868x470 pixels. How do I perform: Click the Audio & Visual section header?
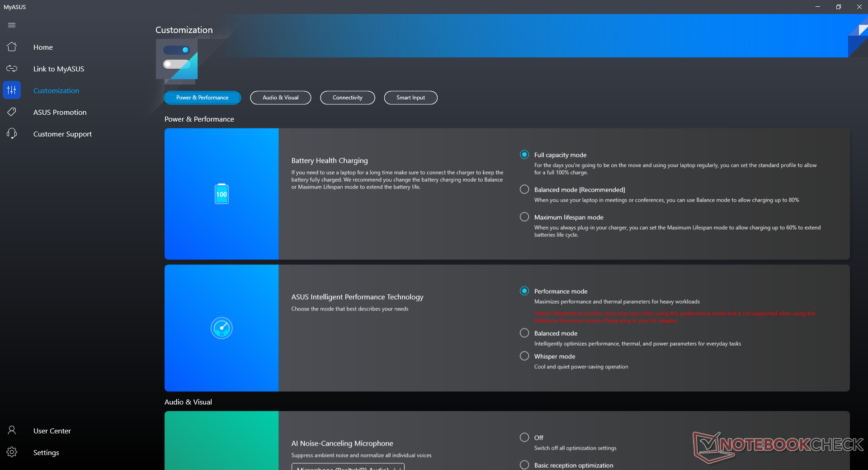188,402
